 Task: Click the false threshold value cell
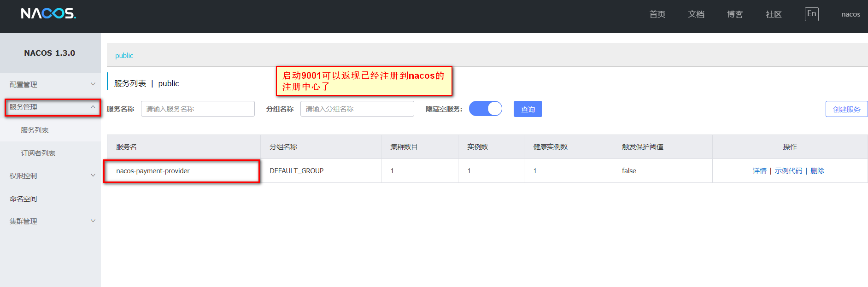coord(663,171)
